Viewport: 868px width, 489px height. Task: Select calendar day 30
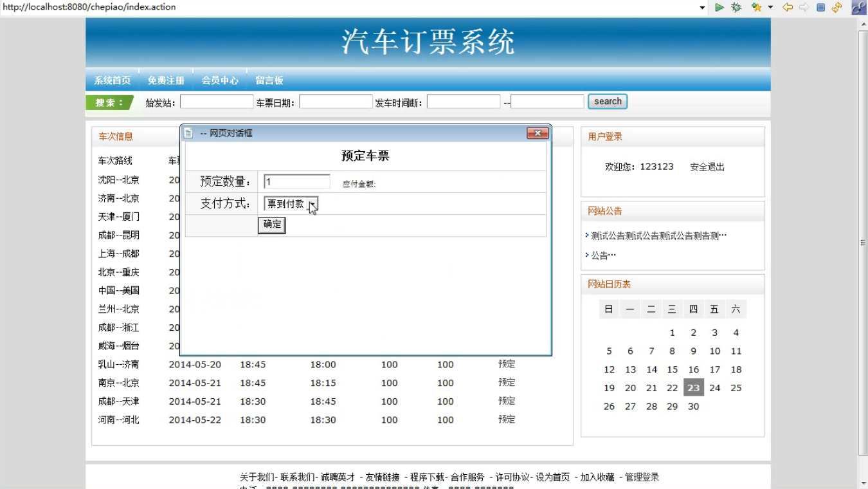click(x=693, y=406)
